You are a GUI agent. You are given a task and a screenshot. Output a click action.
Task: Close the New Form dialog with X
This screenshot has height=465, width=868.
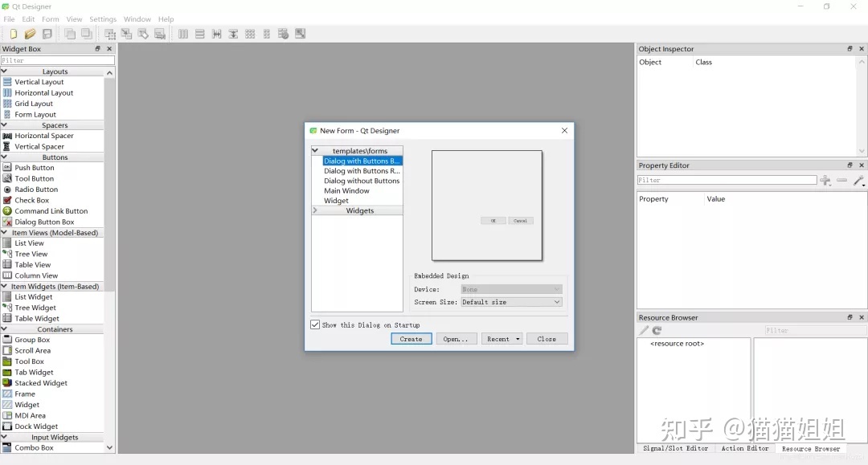tap(564, 130)
